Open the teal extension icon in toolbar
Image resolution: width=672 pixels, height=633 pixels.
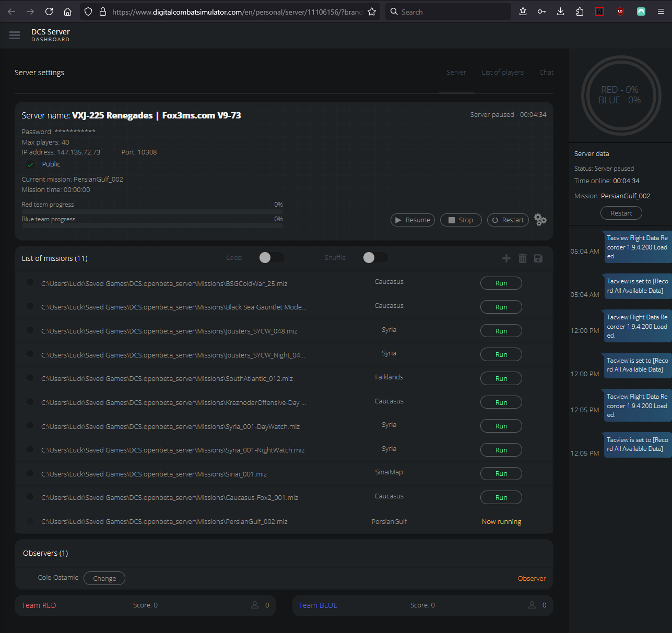point(641,11)
